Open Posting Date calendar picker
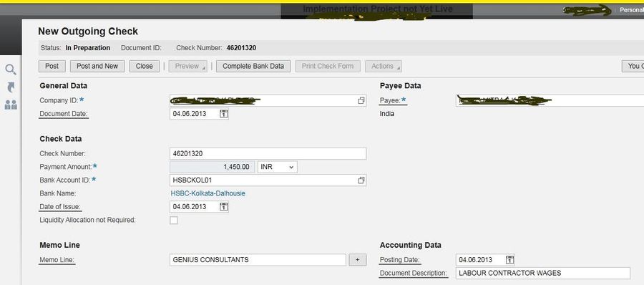The height and width of the screenshot is (285, 644). click(x=509, y=259)
